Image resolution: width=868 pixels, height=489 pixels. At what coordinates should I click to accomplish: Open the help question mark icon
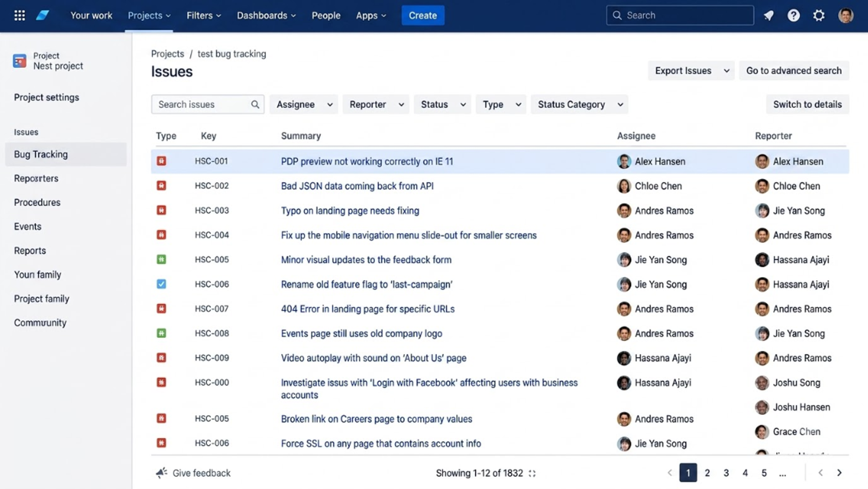pos(793,15)
